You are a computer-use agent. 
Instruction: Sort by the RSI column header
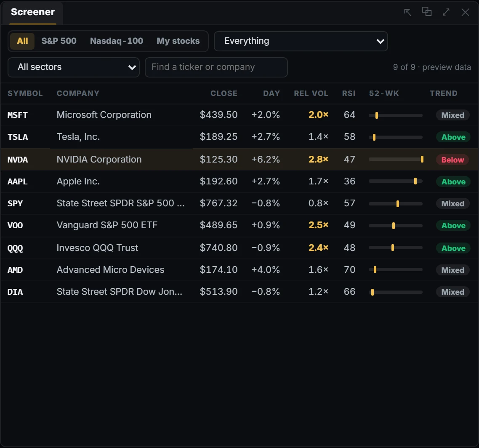point(349,93)
